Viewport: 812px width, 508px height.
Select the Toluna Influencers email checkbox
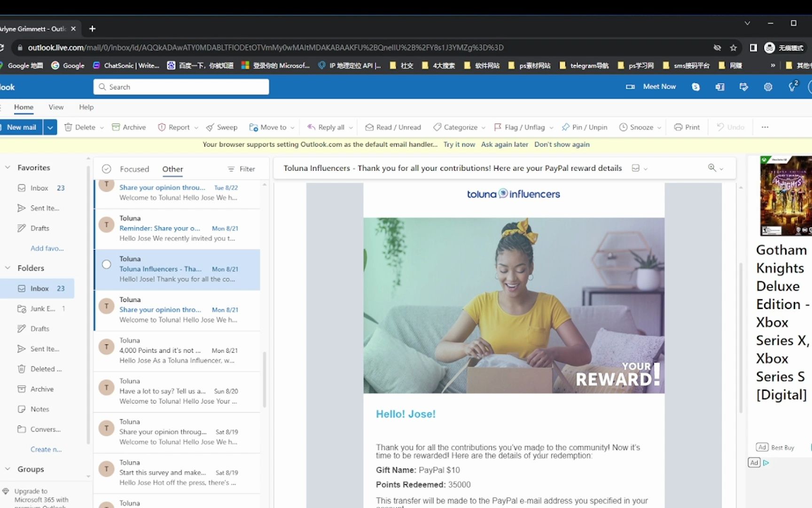tap(107, 264)
